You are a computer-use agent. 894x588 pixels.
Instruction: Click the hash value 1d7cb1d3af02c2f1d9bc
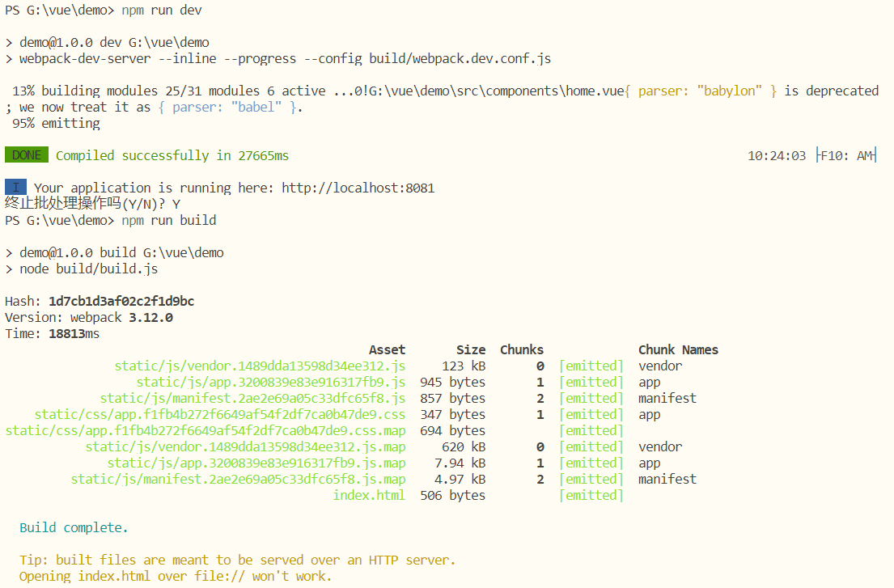(121, 302)
